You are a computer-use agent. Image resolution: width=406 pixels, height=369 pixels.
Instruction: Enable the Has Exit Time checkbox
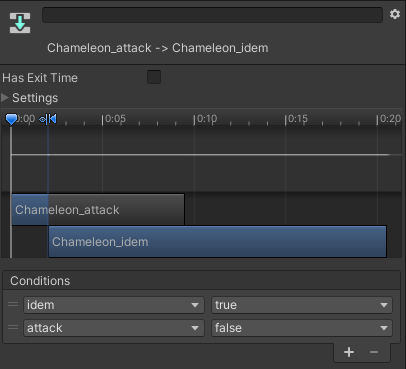[x=154, y=77]
